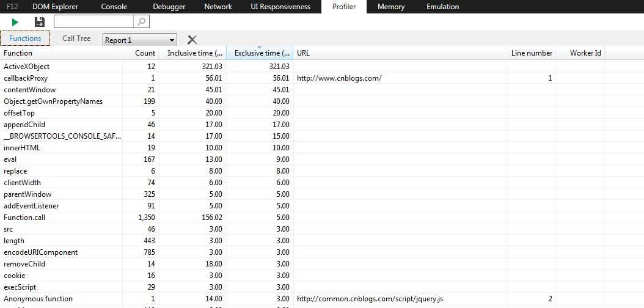
Task: Select the Functions view button
Action: [25, 38]
